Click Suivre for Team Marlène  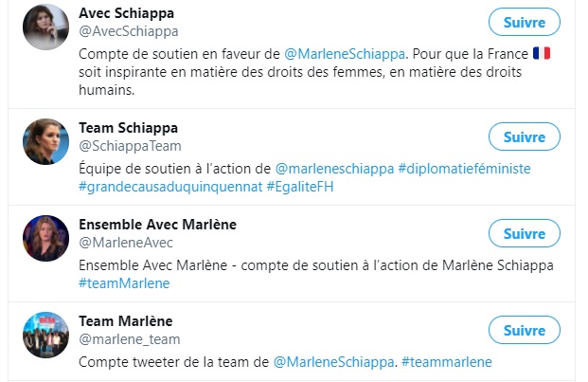coord(525,331)
